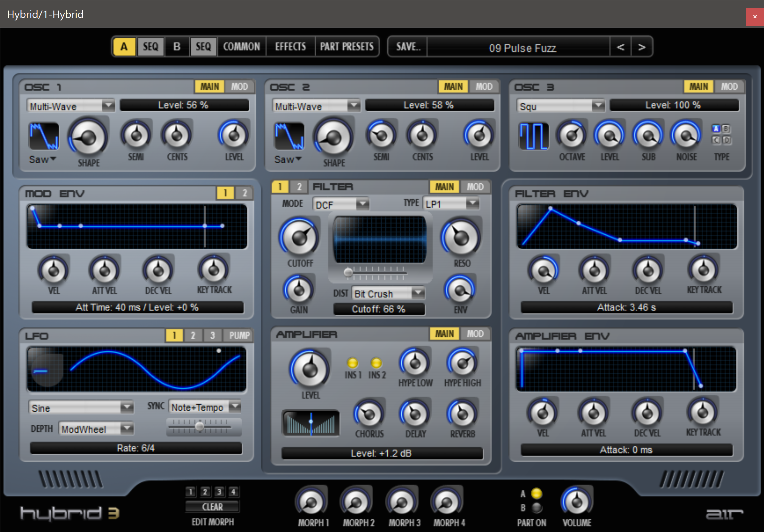The width and height of the screenshot is (764, 532).
Task: Click the OSC 3 SUB knob
Action: [x=648, y=135]
